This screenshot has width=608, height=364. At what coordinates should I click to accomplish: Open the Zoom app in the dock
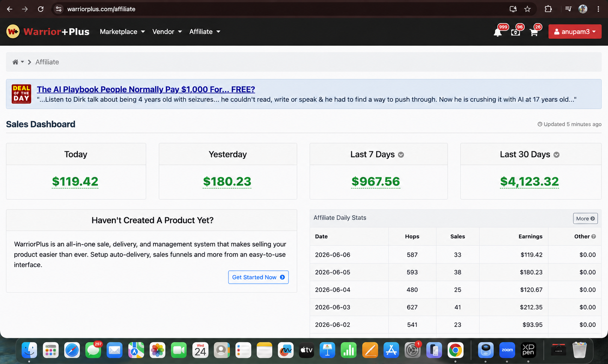point(507,351)
